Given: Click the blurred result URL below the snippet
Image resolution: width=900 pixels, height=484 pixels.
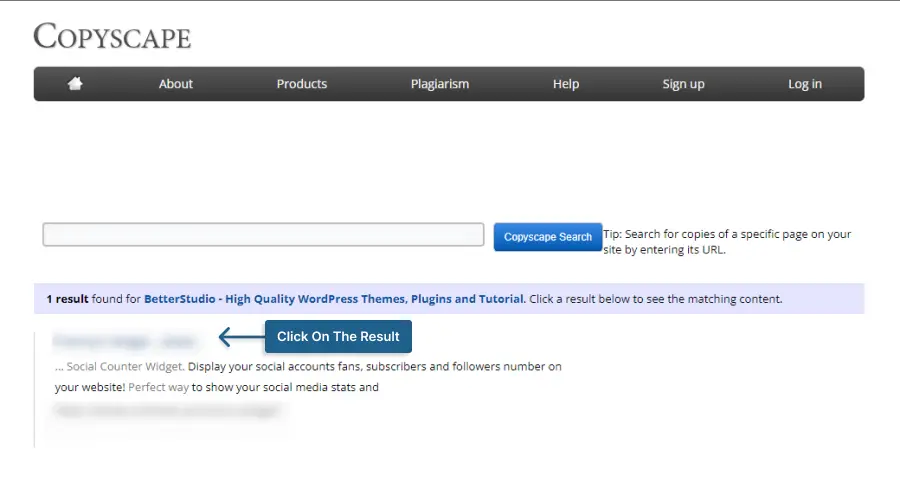Looking at the screenshot, I should (x=168, y=411).
